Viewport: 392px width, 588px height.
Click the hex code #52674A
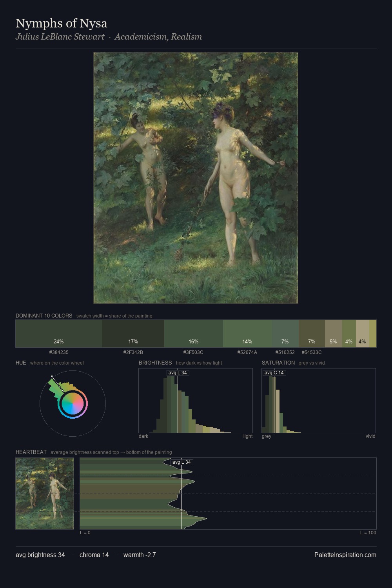247,352
